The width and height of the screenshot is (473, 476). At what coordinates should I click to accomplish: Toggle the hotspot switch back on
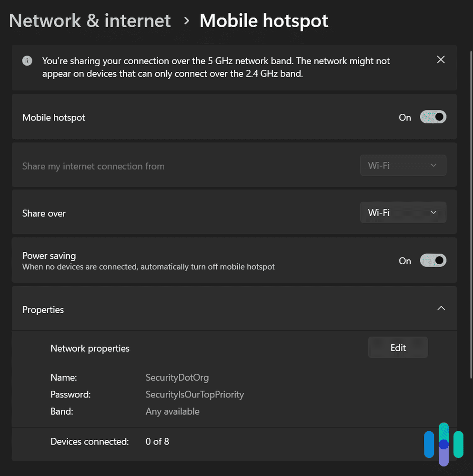(x=433, y=117)
